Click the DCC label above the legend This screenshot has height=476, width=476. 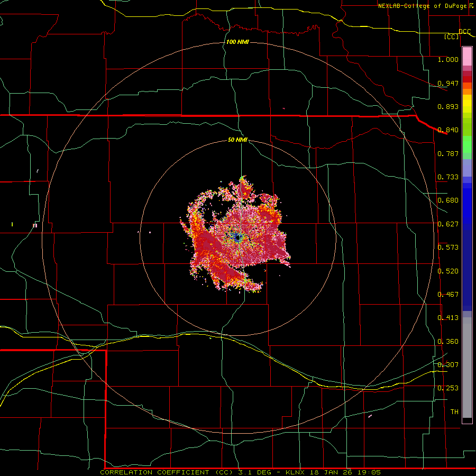point(464,31)
